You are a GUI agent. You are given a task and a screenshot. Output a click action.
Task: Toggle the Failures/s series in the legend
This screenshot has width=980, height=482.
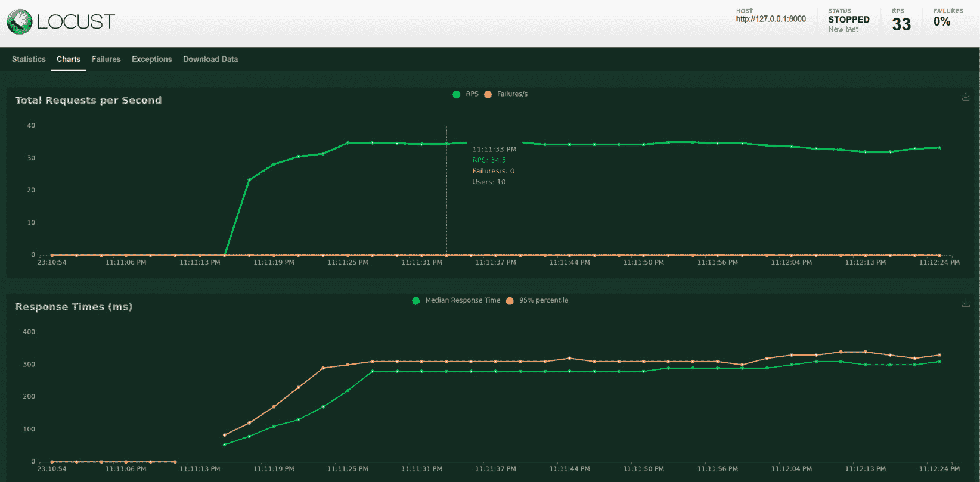click(x=505, y=94)
